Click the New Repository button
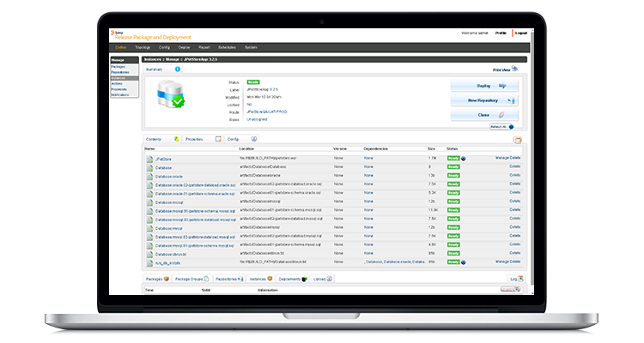 [x=484, y=100]
